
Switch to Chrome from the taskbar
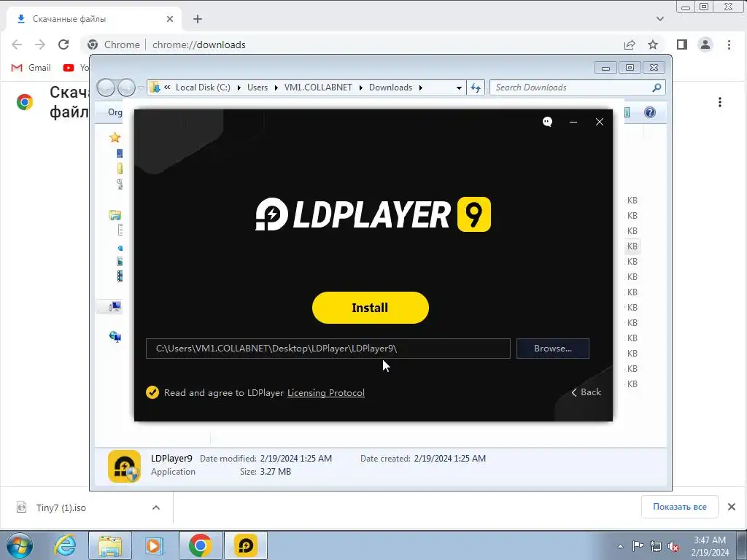tap(200, 545)
